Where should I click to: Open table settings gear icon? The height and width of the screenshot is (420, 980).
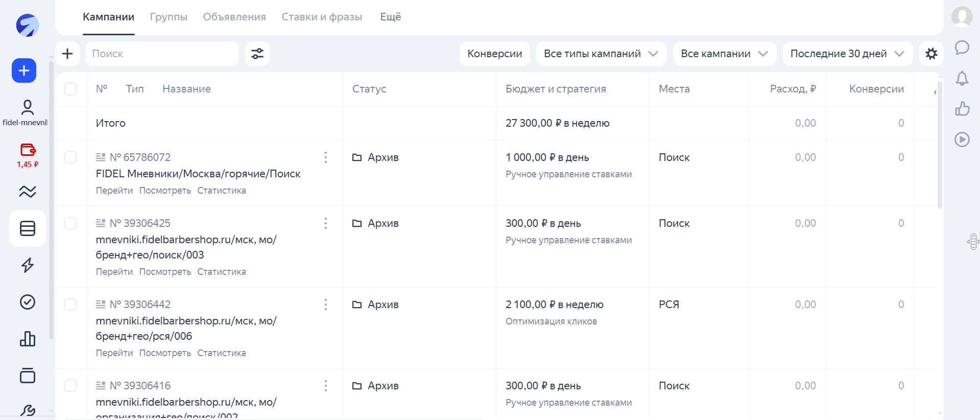coord(931,54)
